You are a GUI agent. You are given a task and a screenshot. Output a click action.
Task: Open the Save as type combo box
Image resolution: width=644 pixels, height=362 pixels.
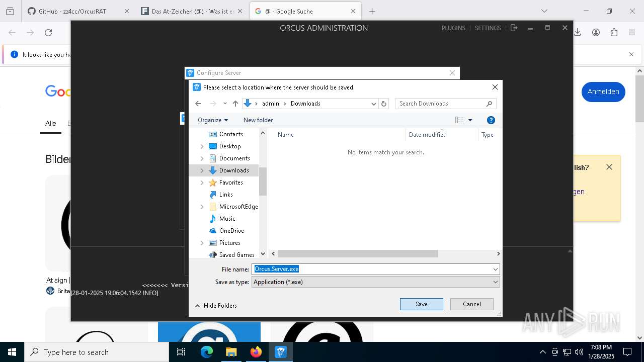pos(375,282)
